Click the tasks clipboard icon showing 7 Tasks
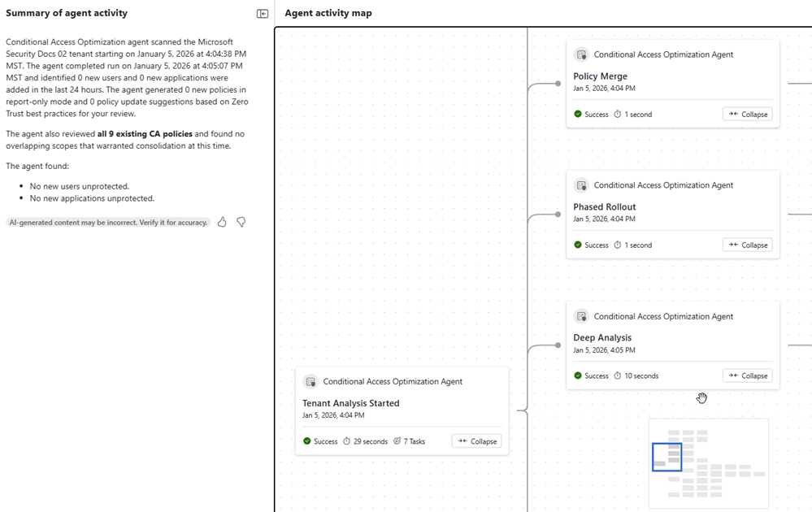Screen dimensions: 812x512 tap(397, 440)
